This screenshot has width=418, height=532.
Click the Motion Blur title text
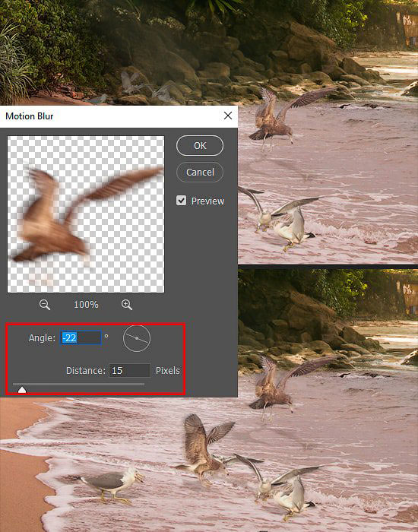tap(30, 116)
